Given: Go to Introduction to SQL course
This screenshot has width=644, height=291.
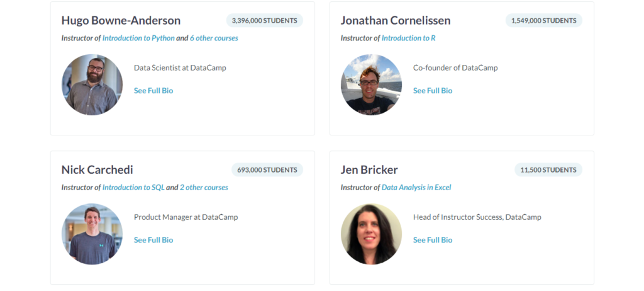Looking at the screenshot, I should click(133, 187).
